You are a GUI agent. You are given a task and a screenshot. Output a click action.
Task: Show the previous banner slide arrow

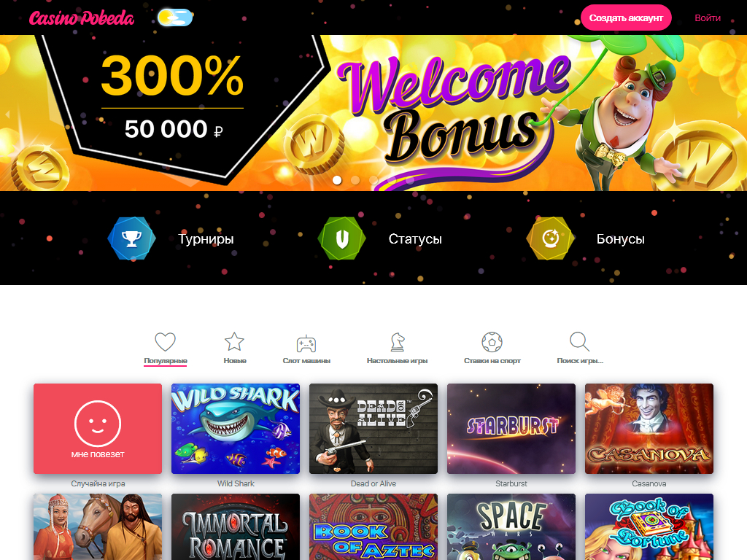(7, 114)
